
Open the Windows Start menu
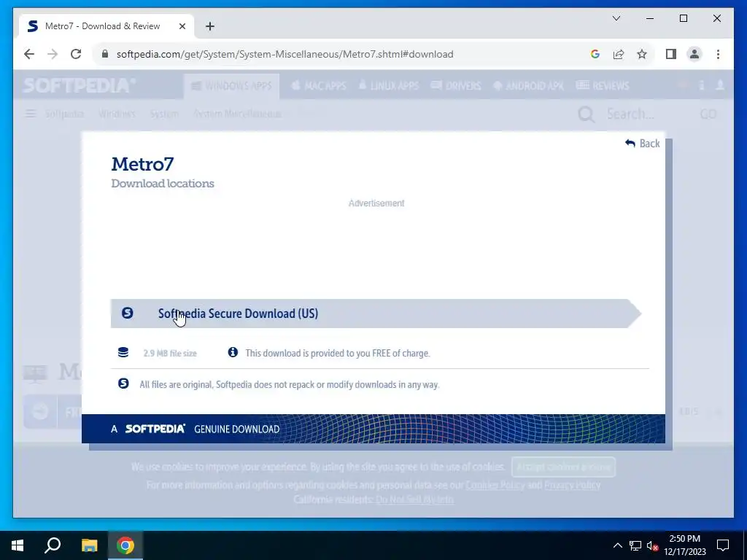click(x=18, y=545)
